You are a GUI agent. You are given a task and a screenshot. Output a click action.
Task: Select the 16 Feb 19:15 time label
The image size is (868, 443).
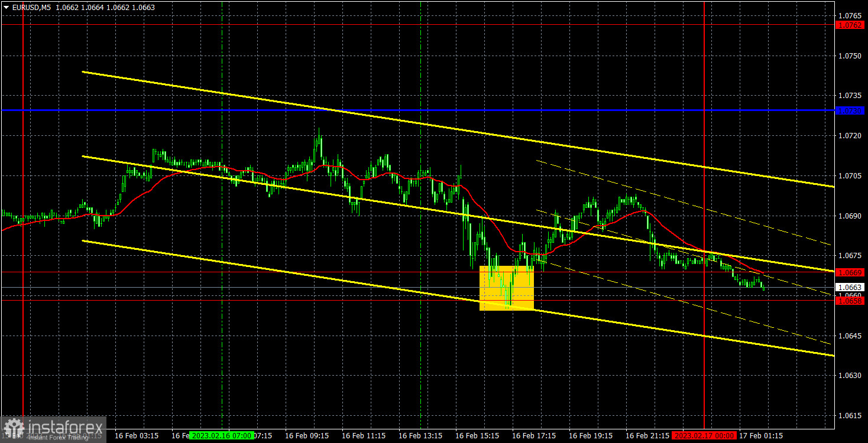click(x=591, y=435)
